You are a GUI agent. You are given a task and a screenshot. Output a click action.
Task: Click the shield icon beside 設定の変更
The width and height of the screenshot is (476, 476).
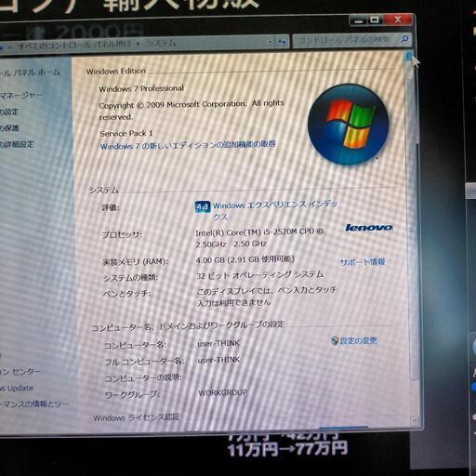click(x=335, y=340)
